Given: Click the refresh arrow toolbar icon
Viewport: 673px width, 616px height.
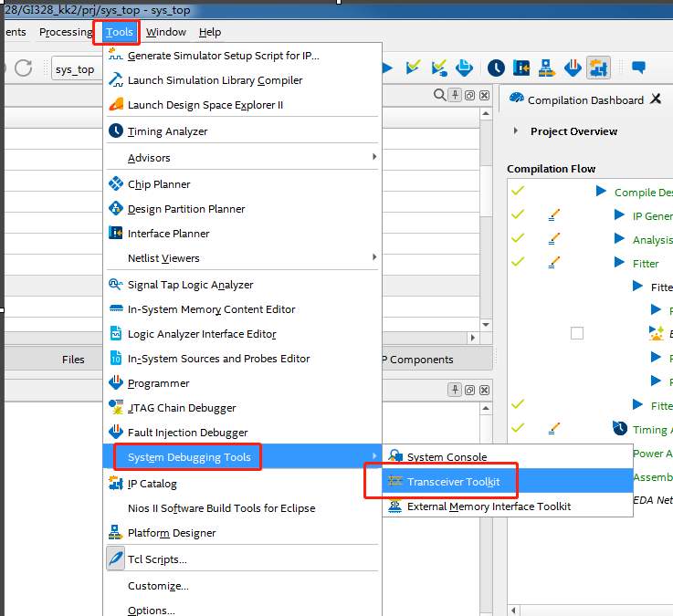Looking at the screenshot, I should [x=23, y=68].
